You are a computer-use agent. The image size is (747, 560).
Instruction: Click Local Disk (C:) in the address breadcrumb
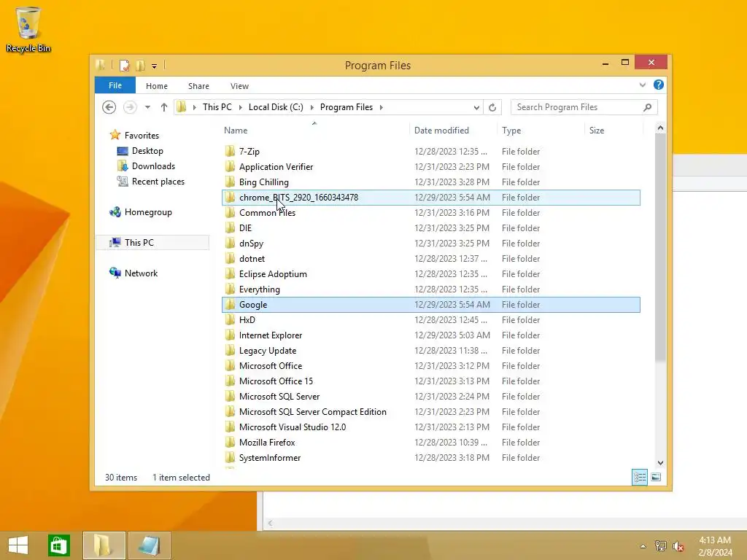point(276,107)
